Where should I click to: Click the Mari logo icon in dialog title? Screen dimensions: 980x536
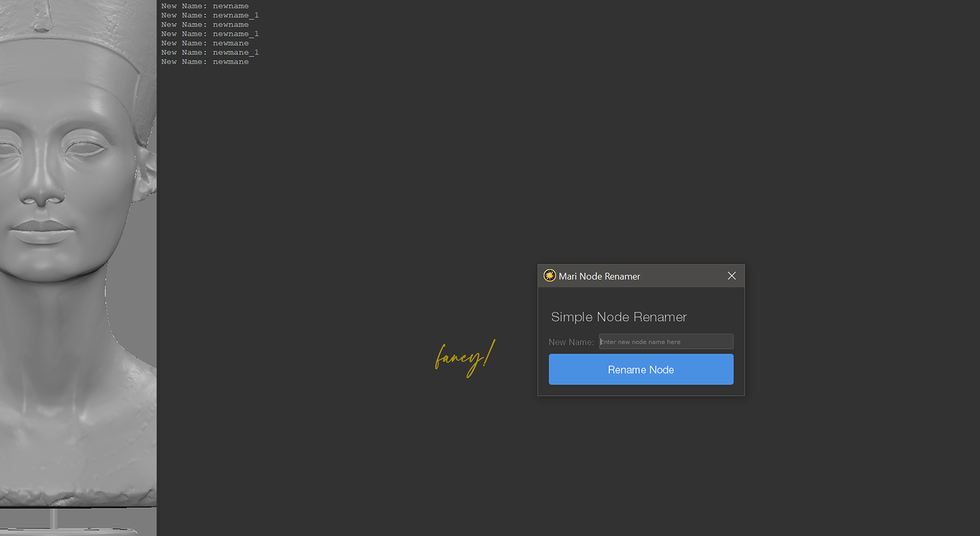[549, 276]
